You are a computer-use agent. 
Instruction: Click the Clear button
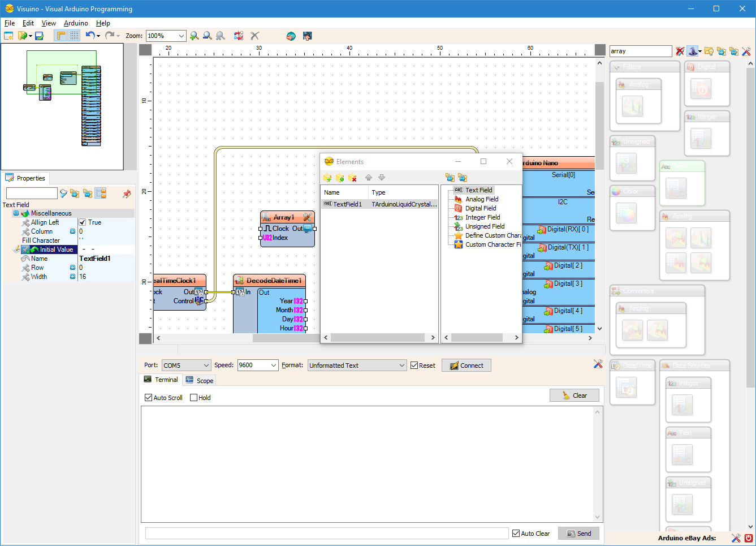pos(574,395)
